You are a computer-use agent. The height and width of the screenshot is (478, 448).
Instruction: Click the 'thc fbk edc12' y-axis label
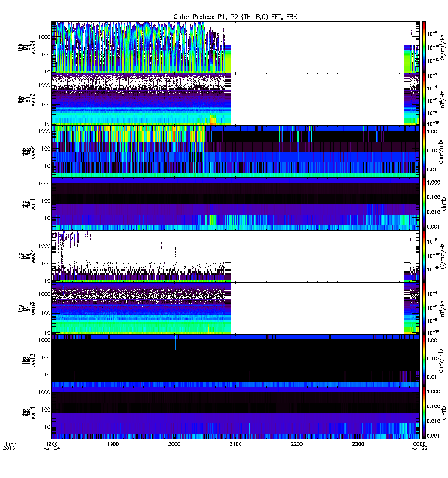pos(28,361)
